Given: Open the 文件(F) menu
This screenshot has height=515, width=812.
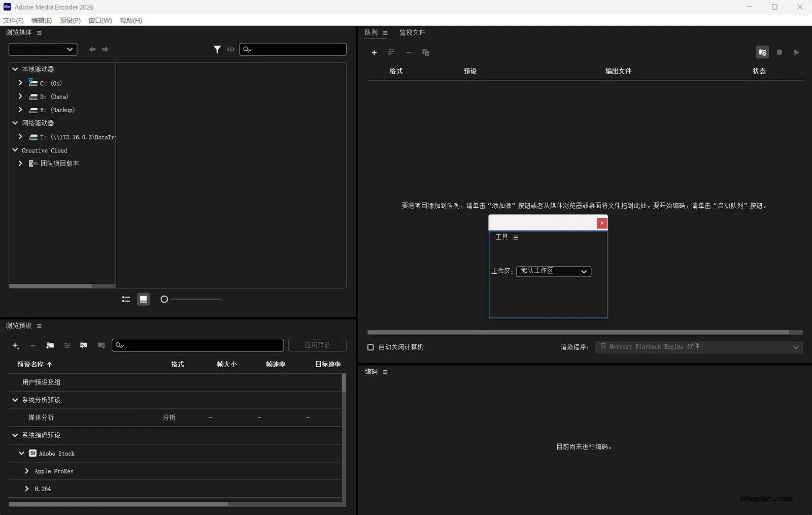Looking at the screenshot, I should click(x=13, y=20).
